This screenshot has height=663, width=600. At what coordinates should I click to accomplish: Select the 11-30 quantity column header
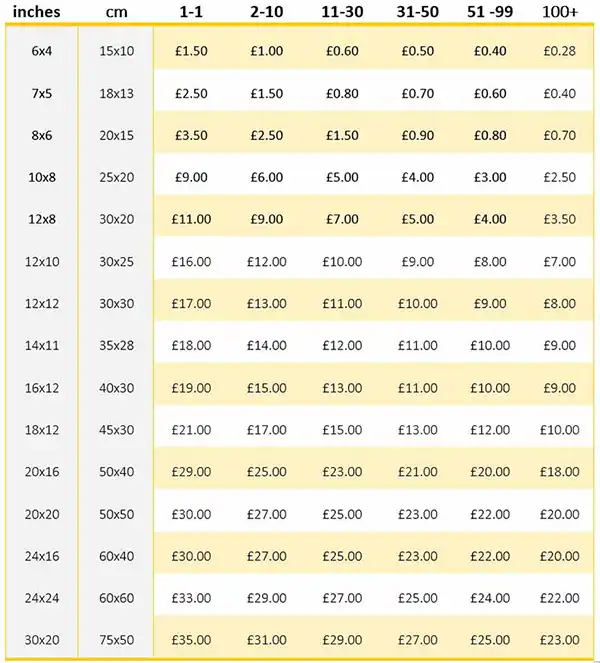point(342,11)
